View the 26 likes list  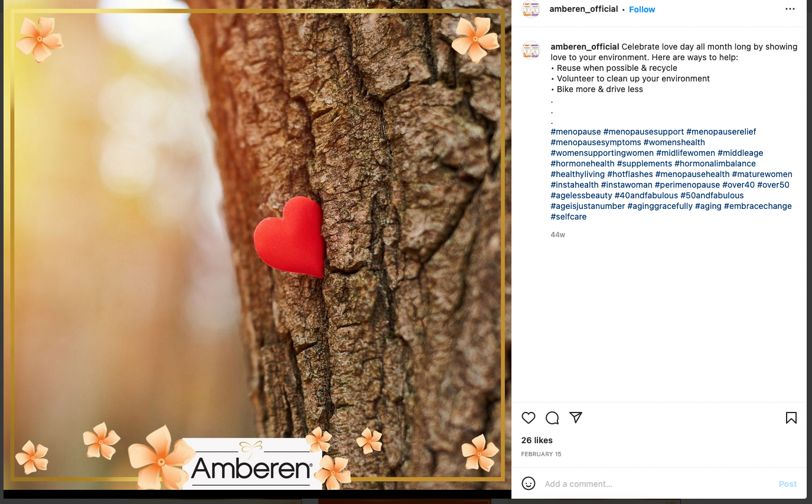[x=537, y=440]
